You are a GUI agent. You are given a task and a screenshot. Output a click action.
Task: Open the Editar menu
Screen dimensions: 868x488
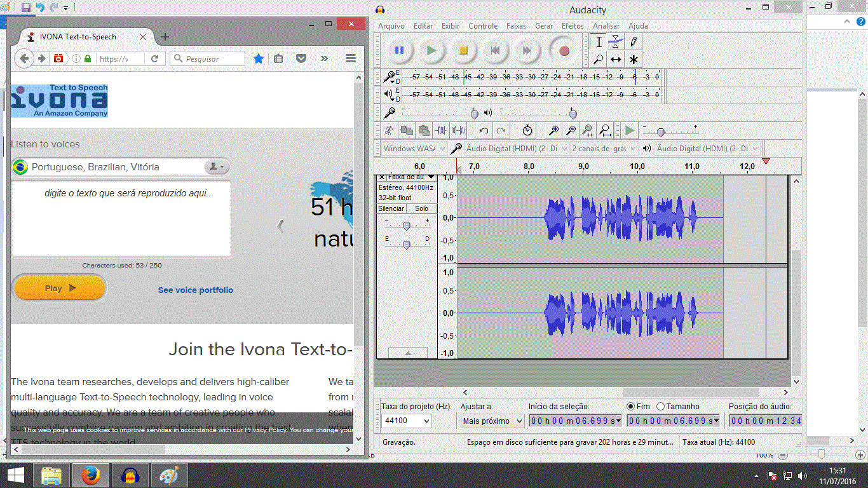(x=423, y=26)
